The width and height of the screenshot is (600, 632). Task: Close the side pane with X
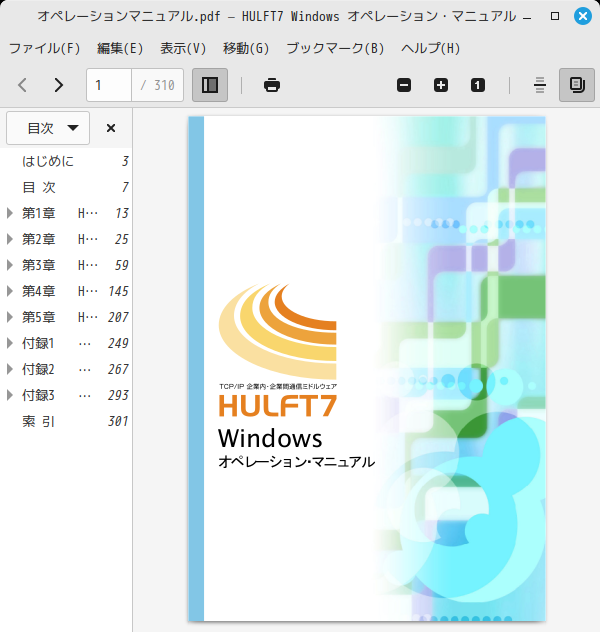coord(111,128)
